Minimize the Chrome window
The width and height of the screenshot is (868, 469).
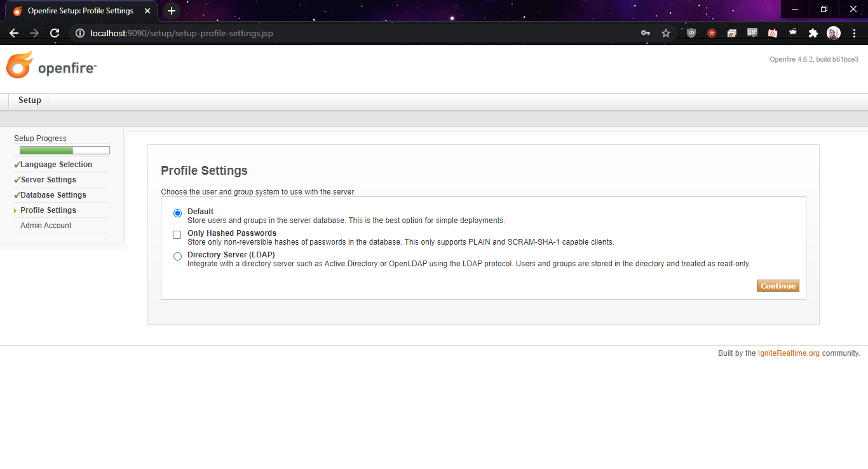click(x=795, y=9)
